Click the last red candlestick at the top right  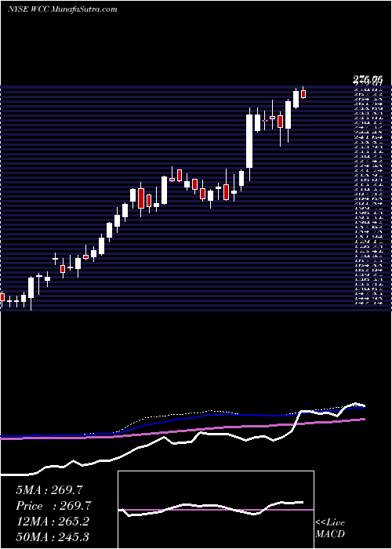point(303,94)
